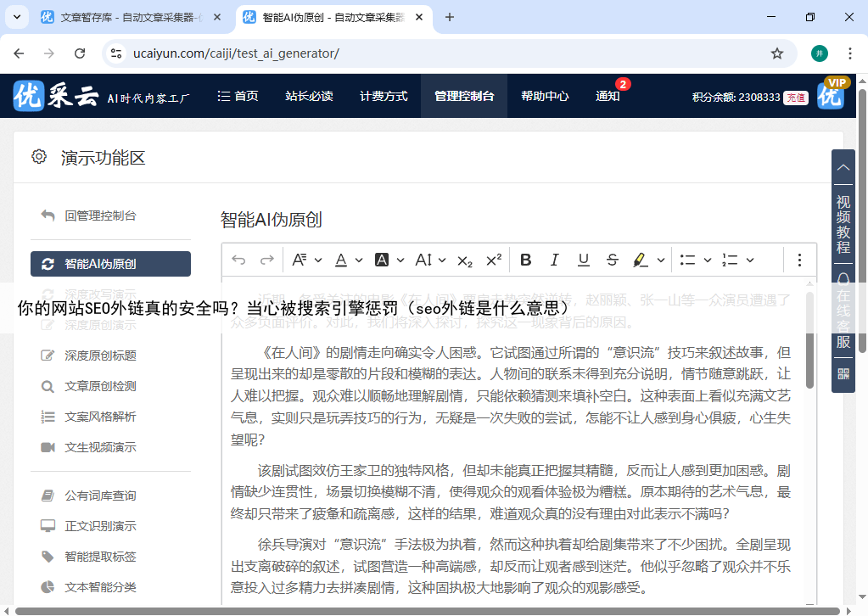868x616 pixels.
Task: Click the gear icon beside 演示功能区
Action: click(38, 157)
